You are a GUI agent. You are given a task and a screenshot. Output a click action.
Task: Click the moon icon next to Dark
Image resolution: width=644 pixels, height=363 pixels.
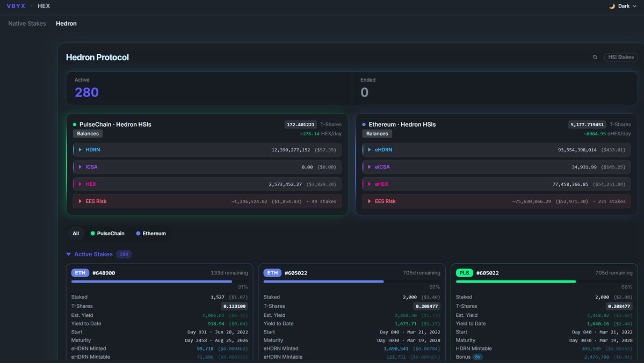[612, 6]
